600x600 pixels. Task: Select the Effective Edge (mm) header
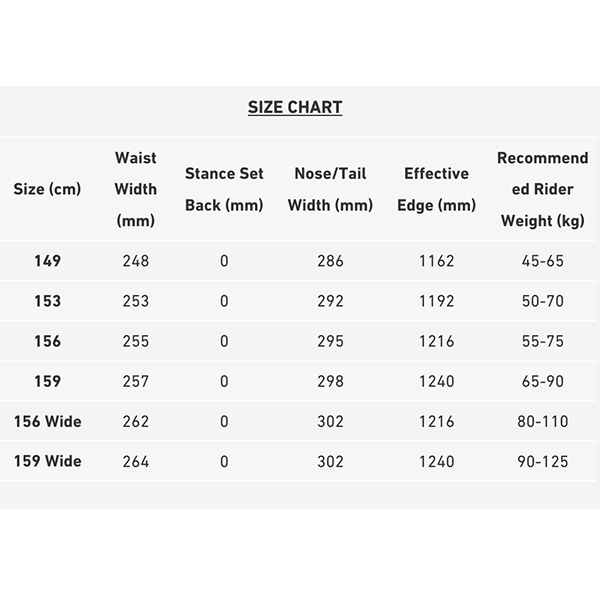[x=436, y=189]
